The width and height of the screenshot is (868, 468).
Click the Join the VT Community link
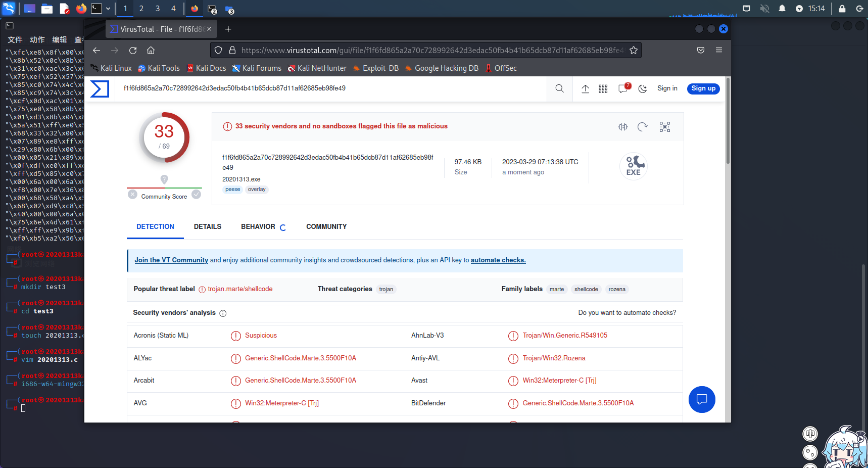(171, 260)
